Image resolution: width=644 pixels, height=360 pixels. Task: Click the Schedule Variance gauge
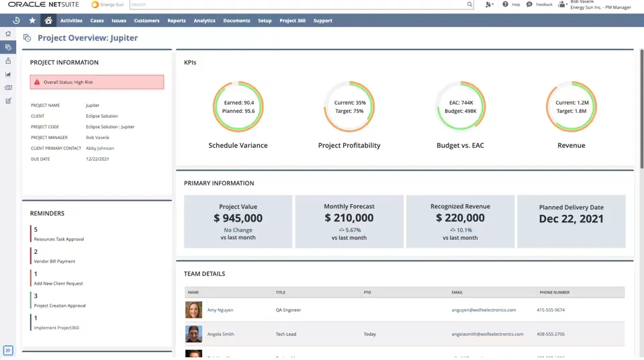tap(238, 107)
